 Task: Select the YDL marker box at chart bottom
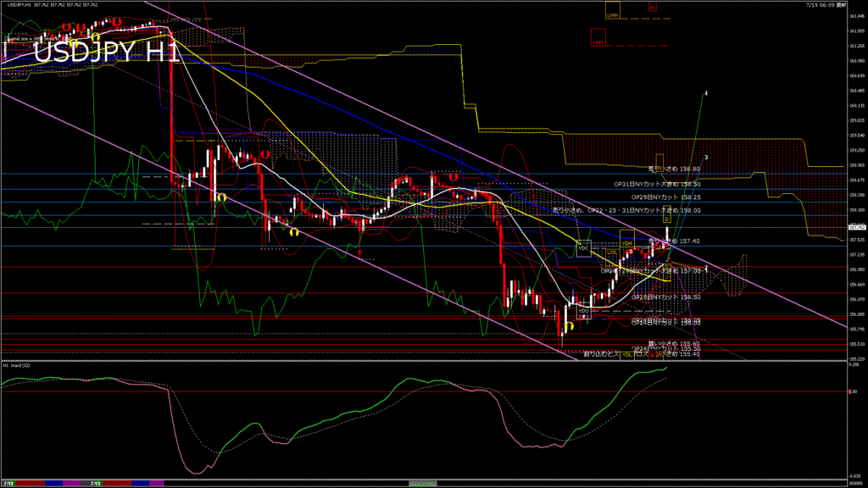(627, 355)
